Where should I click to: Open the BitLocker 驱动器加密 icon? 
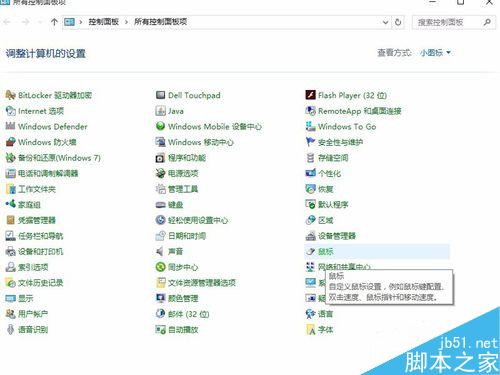(x=10, y=95)
